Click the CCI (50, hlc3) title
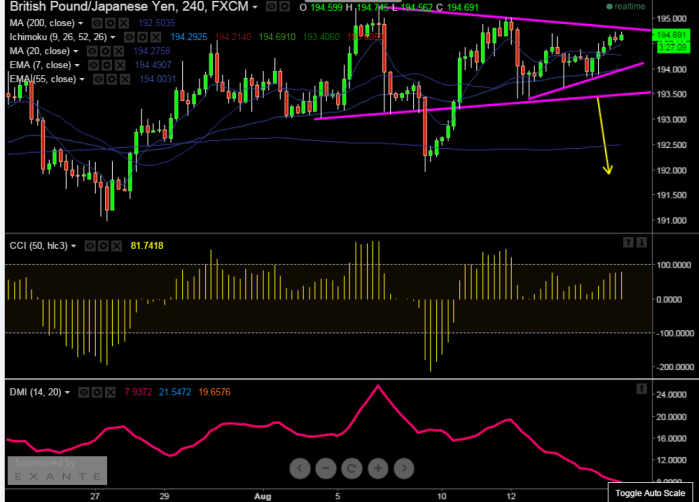The height and width of the screenshot is (502, 699). 39,246
